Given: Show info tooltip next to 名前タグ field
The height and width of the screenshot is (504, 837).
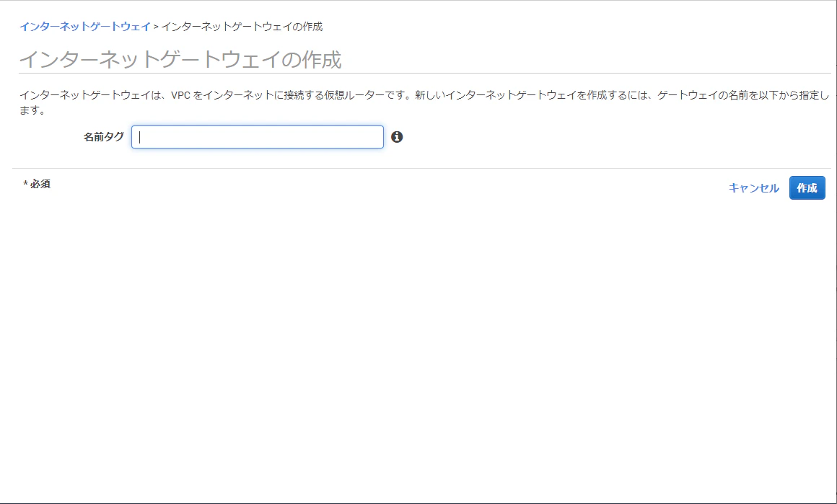Looking at the screenshot, I should click(397, 137).
